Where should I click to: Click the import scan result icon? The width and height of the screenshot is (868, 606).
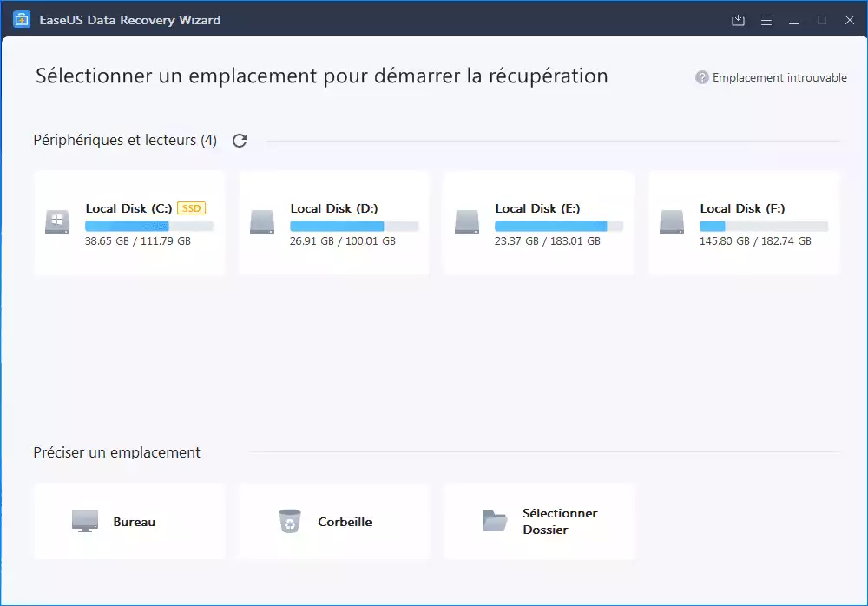738,20
